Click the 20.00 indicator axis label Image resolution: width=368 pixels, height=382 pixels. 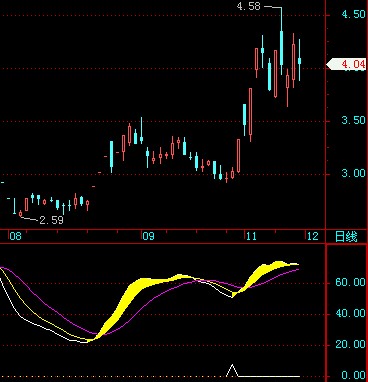pos(350,344)
